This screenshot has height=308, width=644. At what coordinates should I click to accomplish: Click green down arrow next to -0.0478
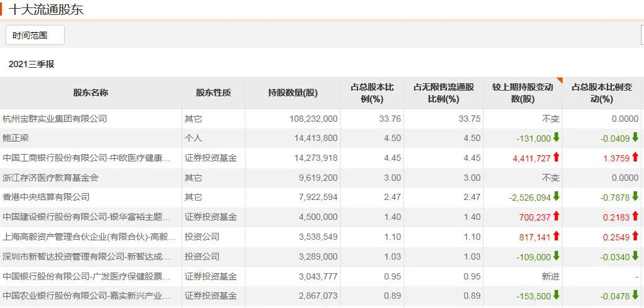coord(635,295)
